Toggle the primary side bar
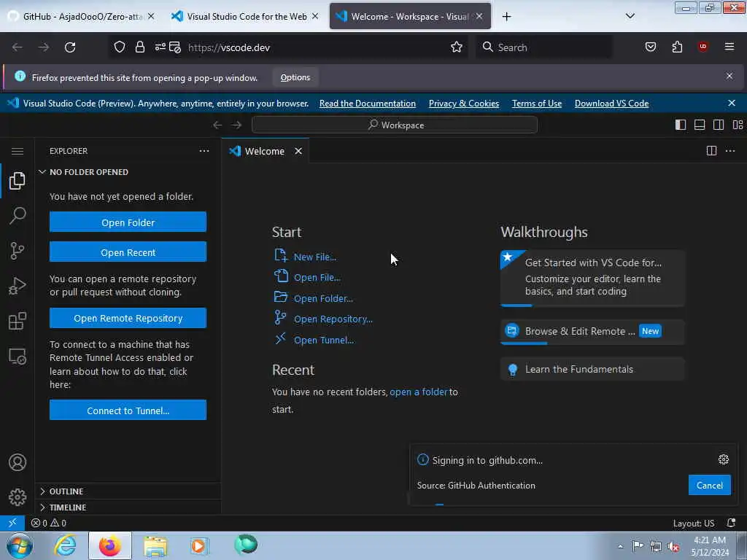Screen dimensions: 747x560 pos(681,125)
